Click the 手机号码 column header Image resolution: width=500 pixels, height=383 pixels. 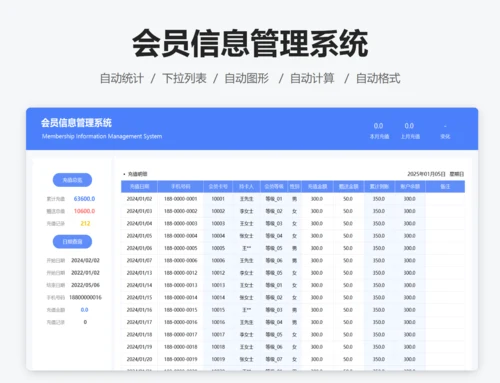(181, 187)
